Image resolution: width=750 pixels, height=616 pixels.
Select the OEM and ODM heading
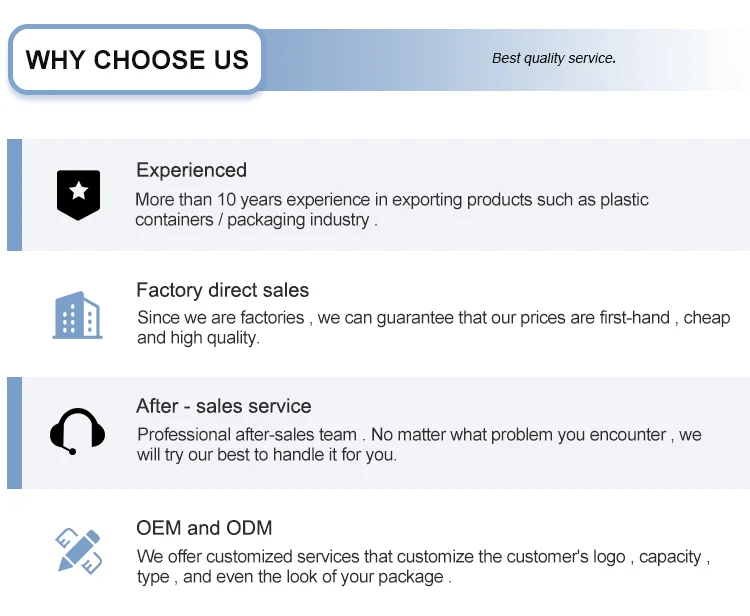204,528
